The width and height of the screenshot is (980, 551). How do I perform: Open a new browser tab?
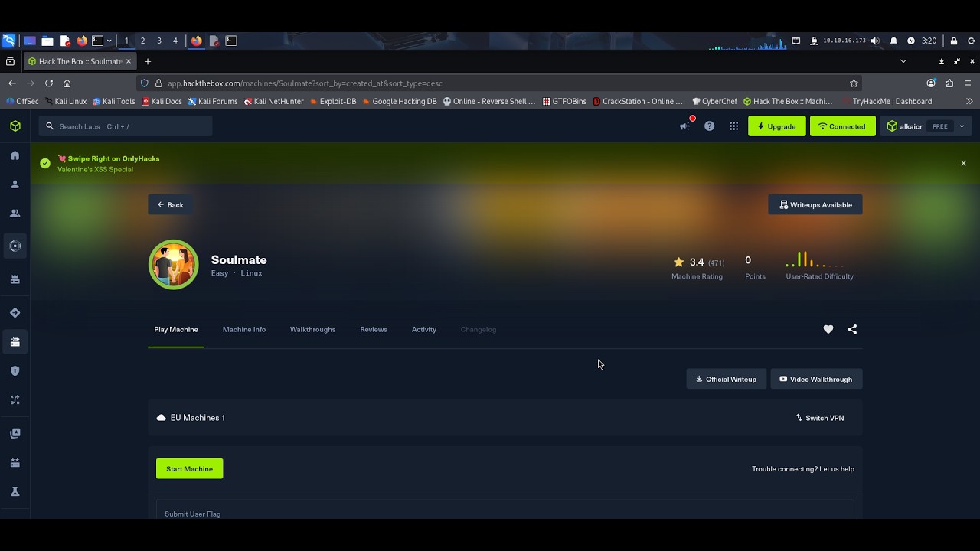(148, 61)
